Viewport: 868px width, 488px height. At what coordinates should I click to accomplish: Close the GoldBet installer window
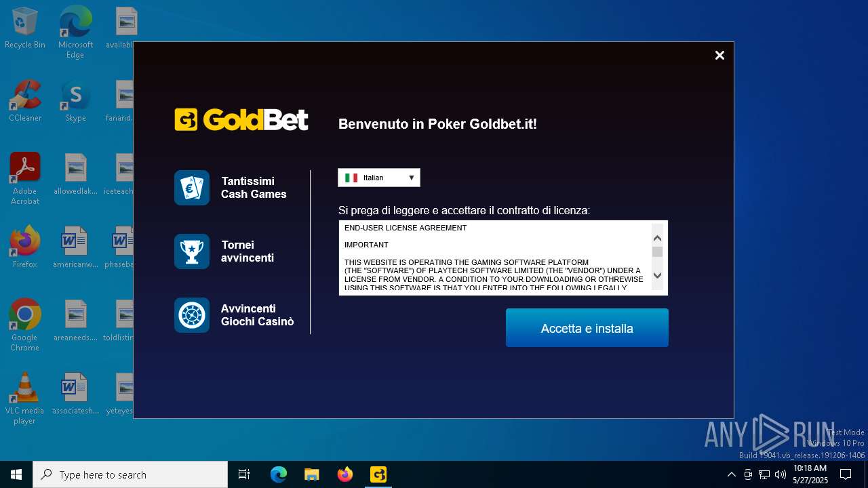(x=719, y=56)
